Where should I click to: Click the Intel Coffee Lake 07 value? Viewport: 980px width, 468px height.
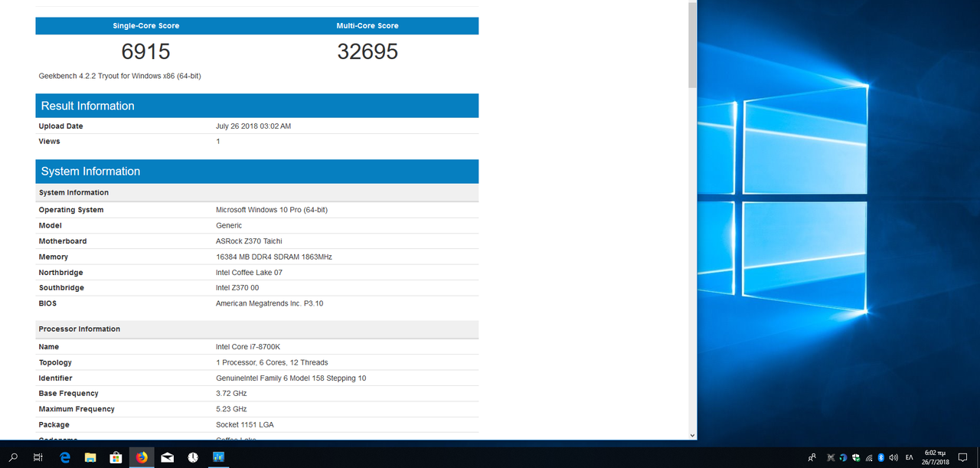pyautogui.click(x=249, y=273)
